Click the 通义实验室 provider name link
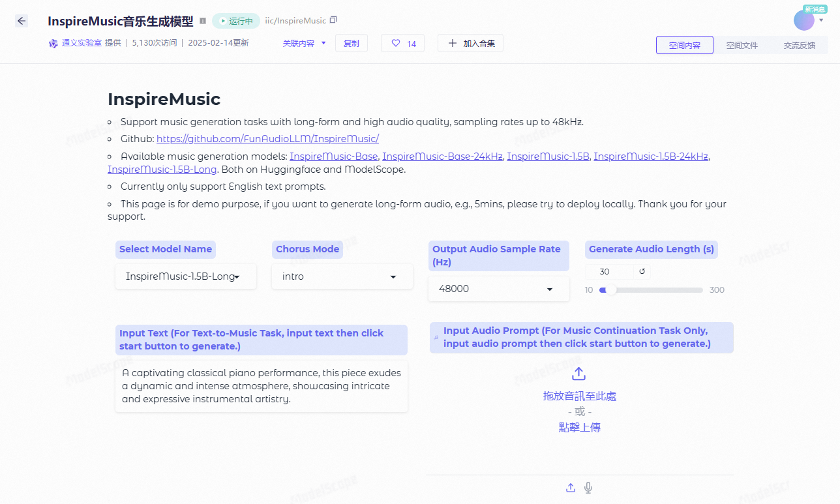Viewport: 840px width, 504px height. (82, 44)
